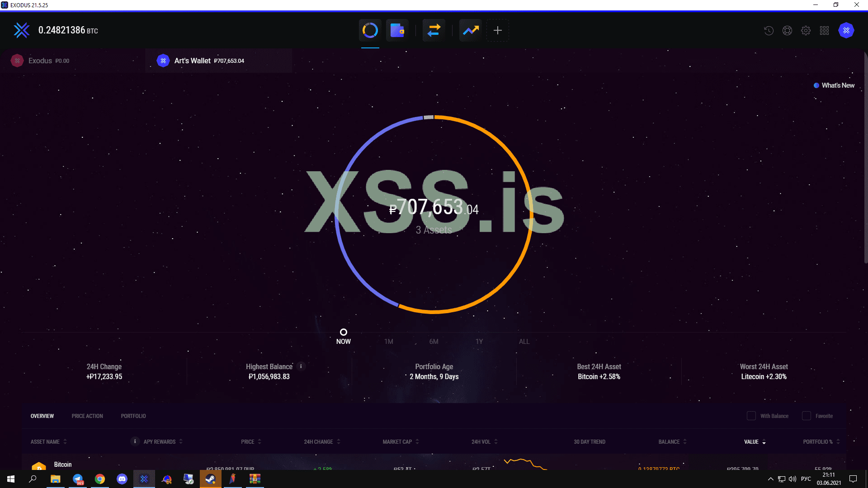Open the Portfolio circle icon

tap(370, 30)
